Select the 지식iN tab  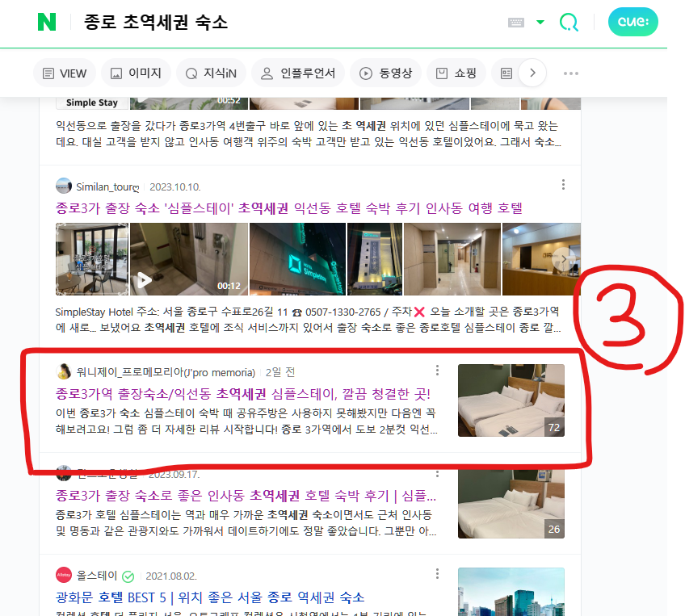(211, 73)
